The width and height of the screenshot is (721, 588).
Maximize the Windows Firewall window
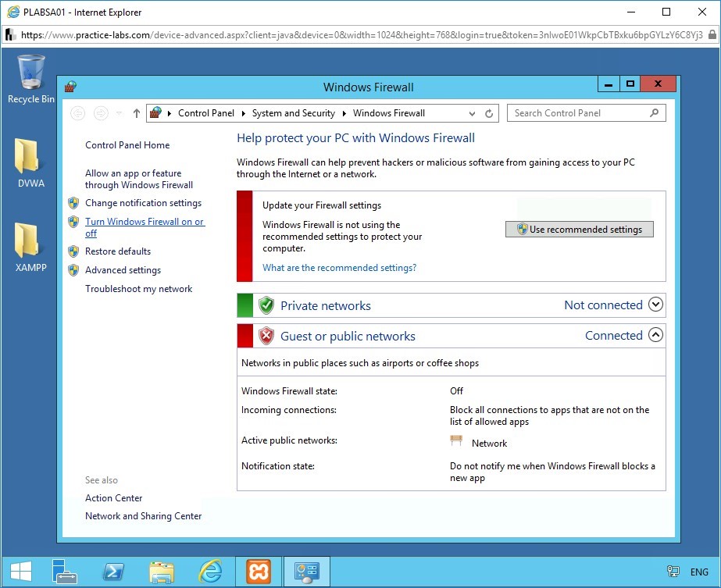click(630, 84)
